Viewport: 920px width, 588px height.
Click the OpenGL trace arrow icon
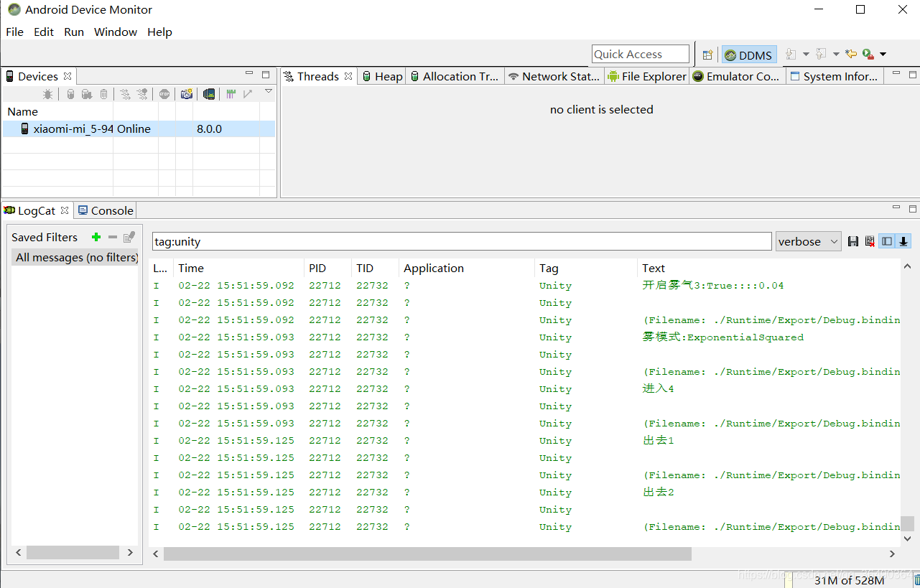click(x=248, y=94)
